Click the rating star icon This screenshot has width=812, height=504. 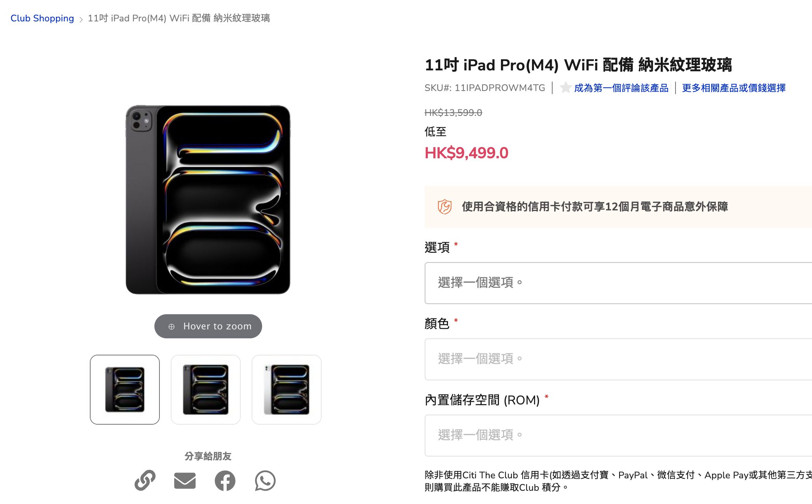pos(565,88)
